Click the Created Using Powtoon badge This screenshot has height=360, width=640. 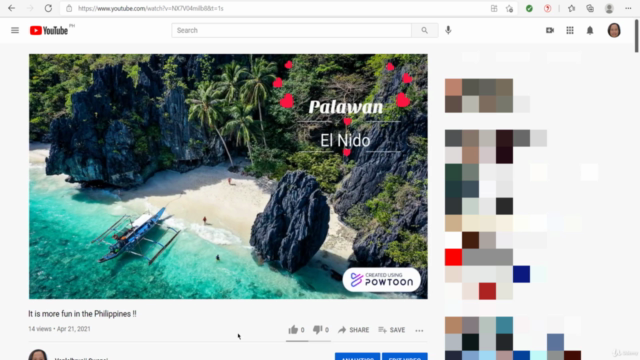382,280
